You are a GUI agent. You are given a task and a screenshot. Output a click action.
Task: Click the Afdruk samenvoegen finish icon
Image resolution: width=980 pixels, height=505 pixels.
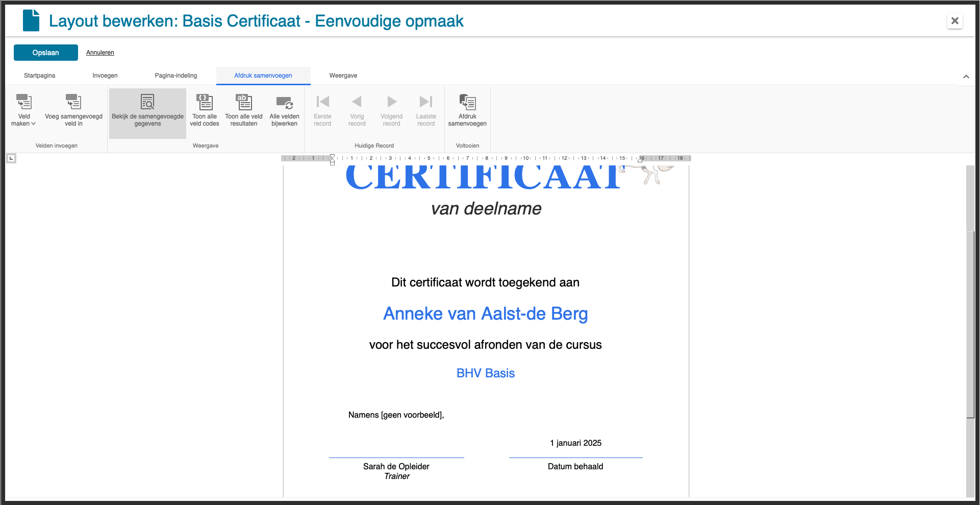467,102
